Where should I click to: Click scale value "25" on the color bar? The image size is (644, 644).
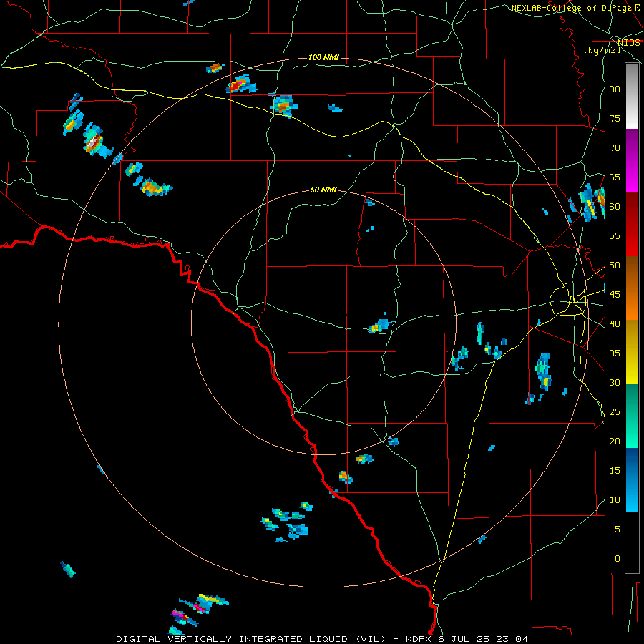[615, 412]
